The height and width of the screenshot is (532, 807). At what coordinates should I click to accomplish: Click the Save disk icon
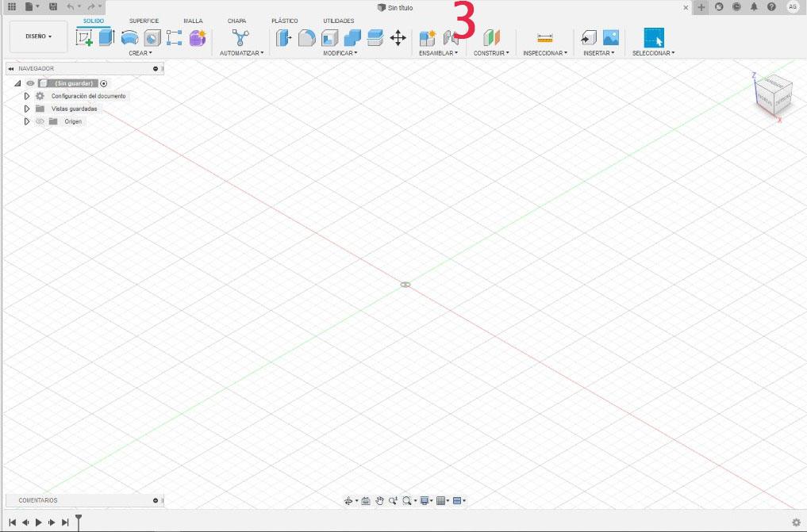click(x=53, y=6)
